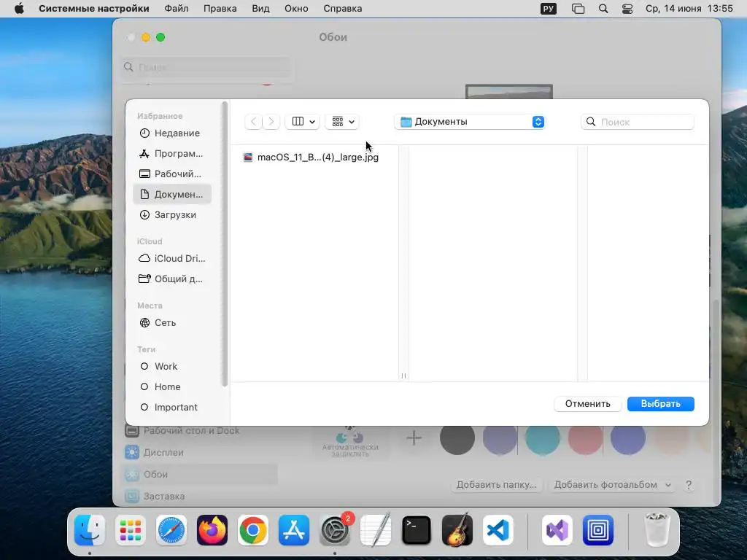Go back in file dialog
This screenshot has height=560, width=747.
[253, 122]
